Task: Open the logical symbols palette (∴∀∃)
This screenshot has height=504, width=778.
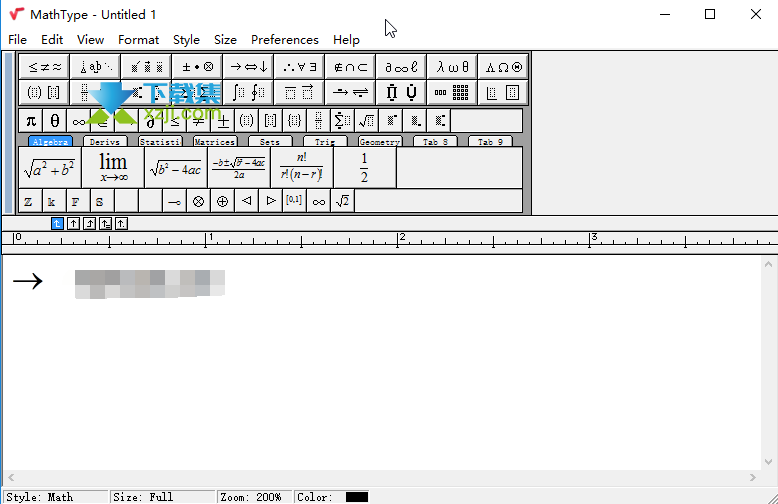Action: tap(300, 67)
